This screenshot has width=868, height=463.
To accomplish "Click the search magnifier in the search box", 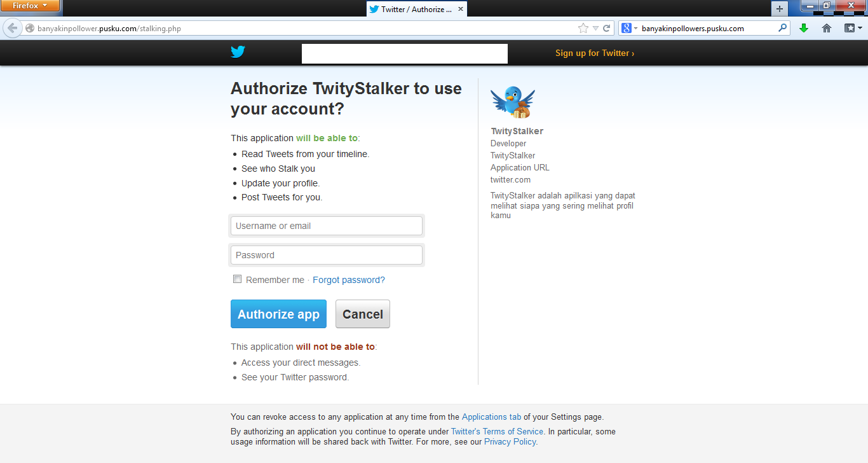I will [782, 28].
